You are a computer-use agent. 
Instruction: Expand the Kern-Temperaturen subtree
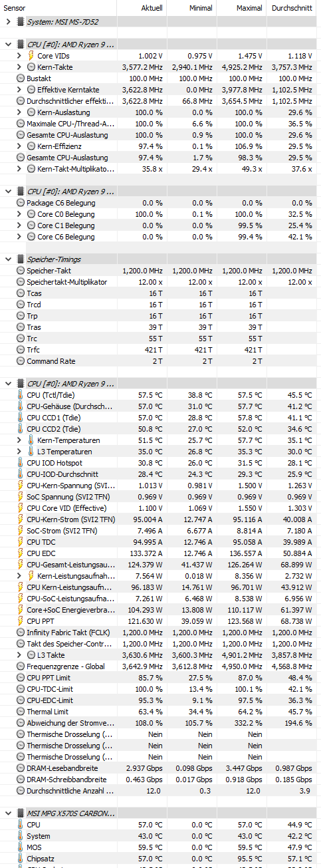click(19, 440)
